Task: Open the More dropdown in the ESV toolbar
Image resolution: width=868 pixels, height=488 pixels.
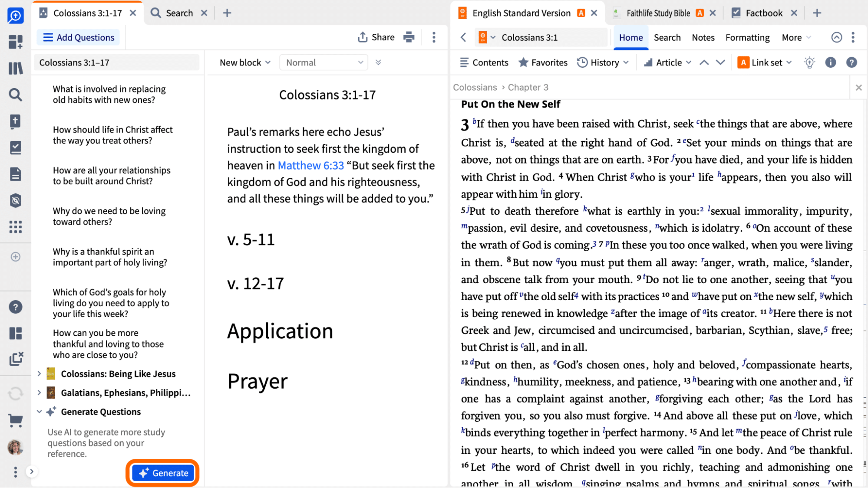Action: (796, 38)
